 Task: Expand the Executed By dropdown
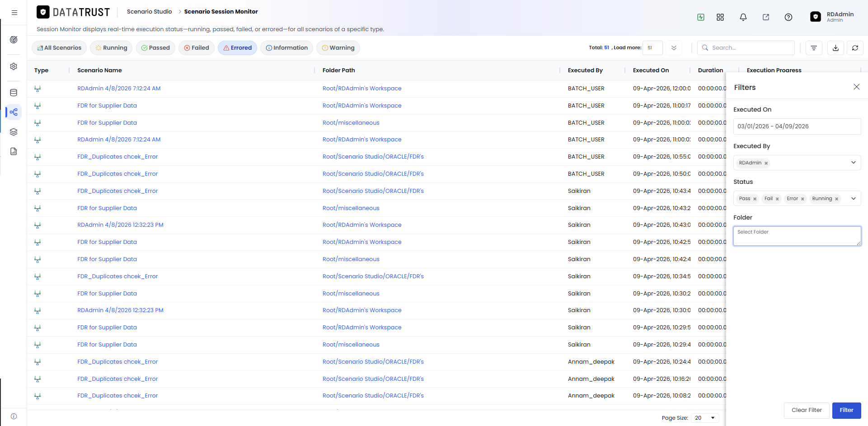tap(854, 163)
